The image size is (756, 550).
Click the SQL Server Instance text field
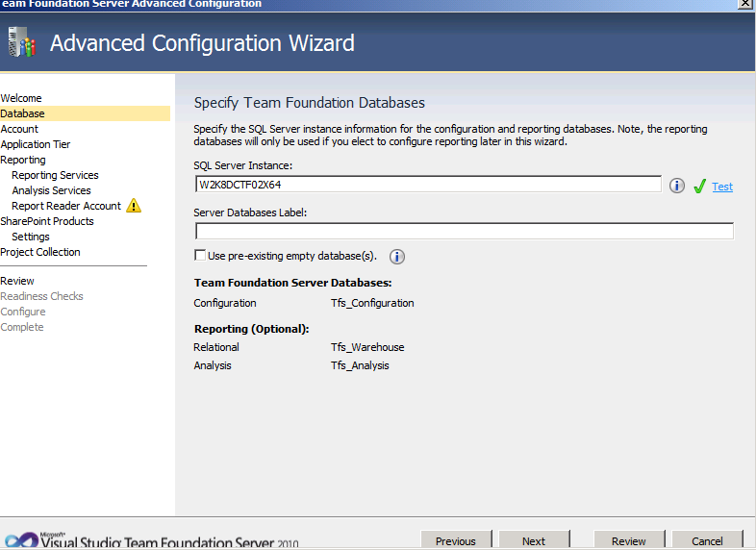click(x=428, y=185)
